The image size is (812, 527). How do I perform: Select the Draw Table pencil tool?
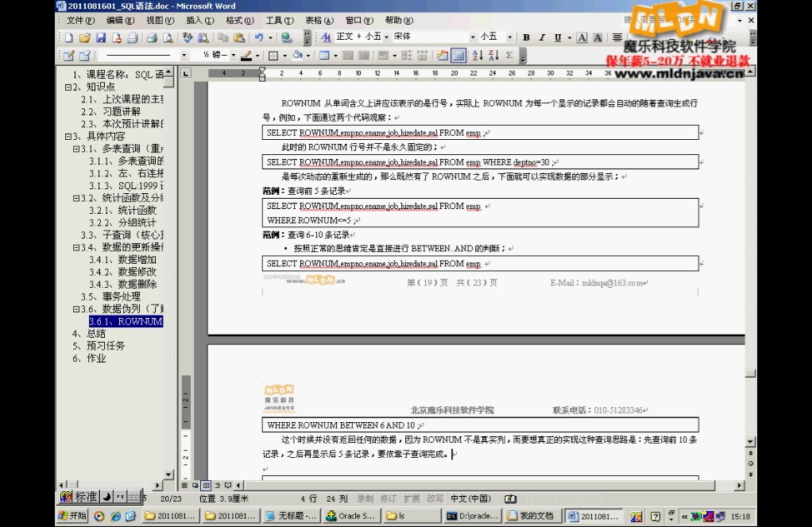click(69, 56)
